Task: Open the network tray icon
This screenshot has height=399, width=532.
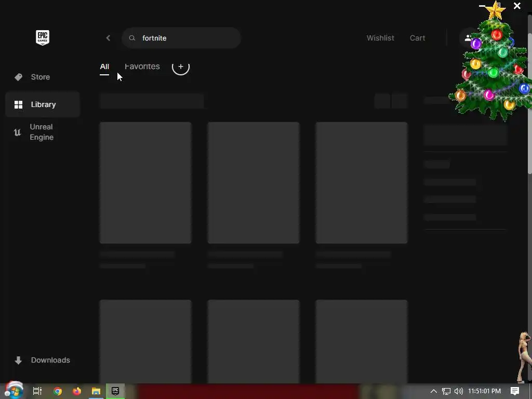Action: click(x=446, y=391)
